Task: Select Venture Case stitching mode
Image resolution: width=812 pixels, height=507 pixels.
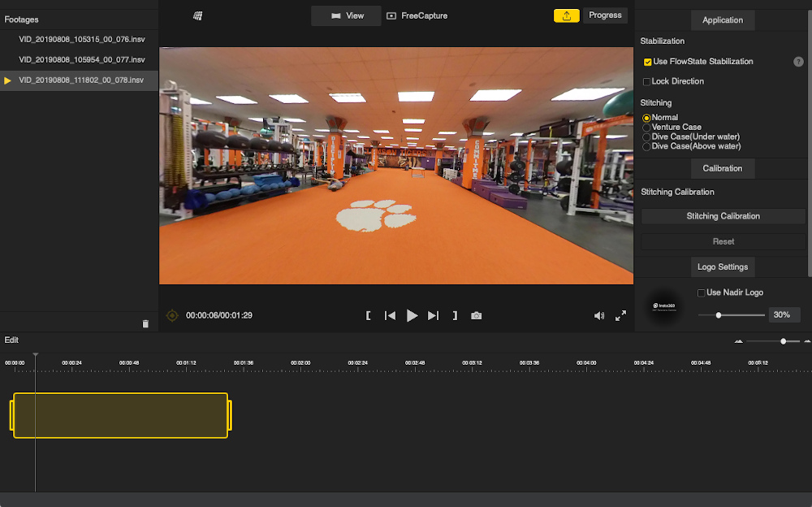Action: (646, 128)
